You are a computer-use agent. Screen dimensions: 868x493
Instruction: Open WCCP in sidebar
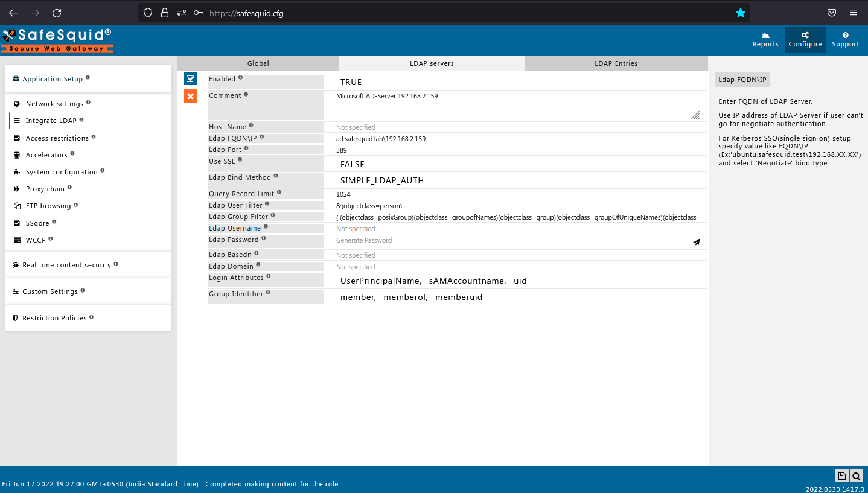pos(36,240)
